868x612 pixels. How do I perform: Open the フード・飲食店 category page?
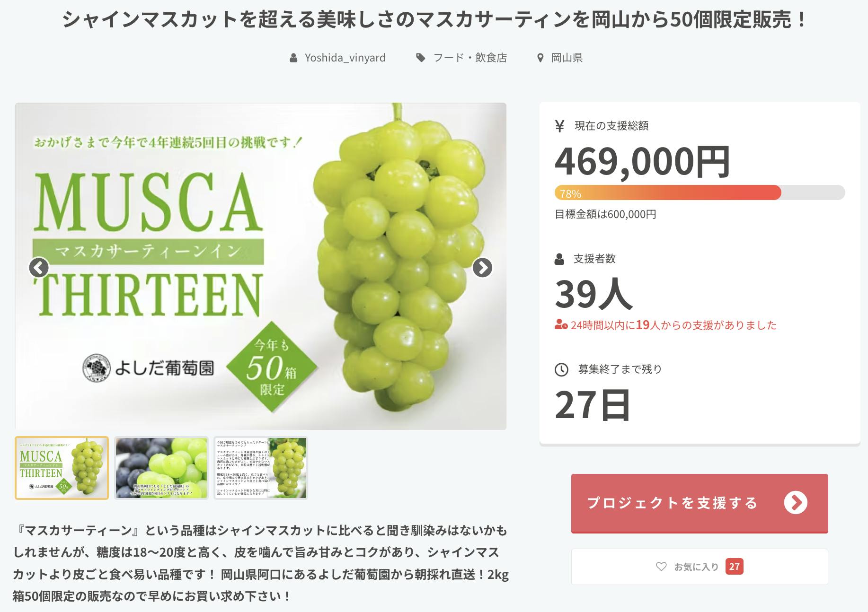coord(470,58)
